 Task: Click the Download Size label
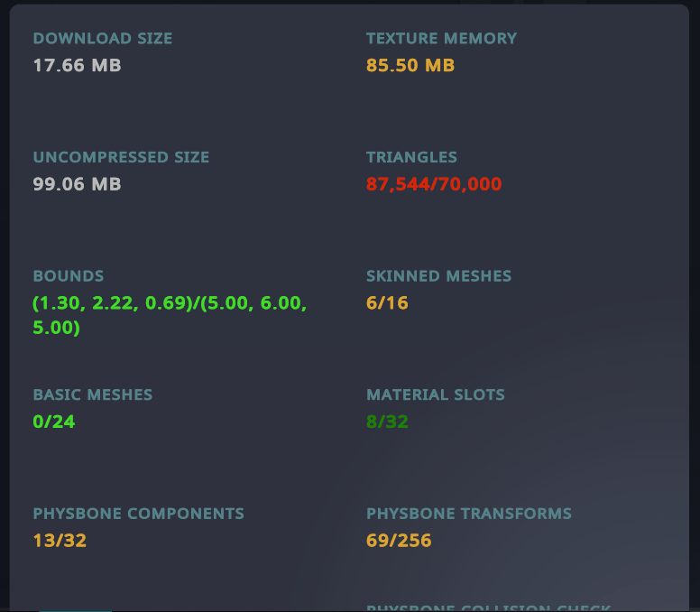tap(102, 39)
